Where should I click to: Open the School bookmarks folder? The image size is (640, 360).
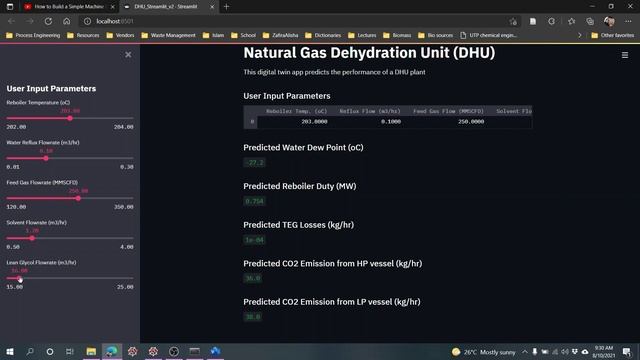pos(243,36)
